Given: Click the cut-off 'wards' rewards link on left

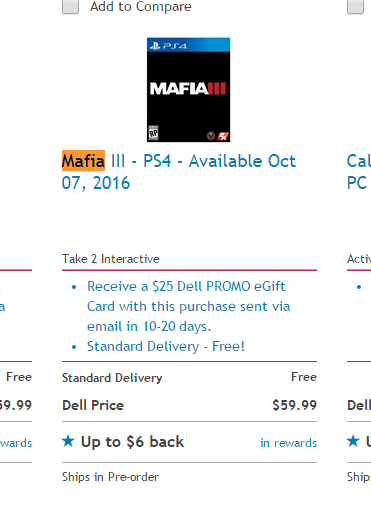Looking at the screenshot, I should pyautogui.click(x=16, y=443).
